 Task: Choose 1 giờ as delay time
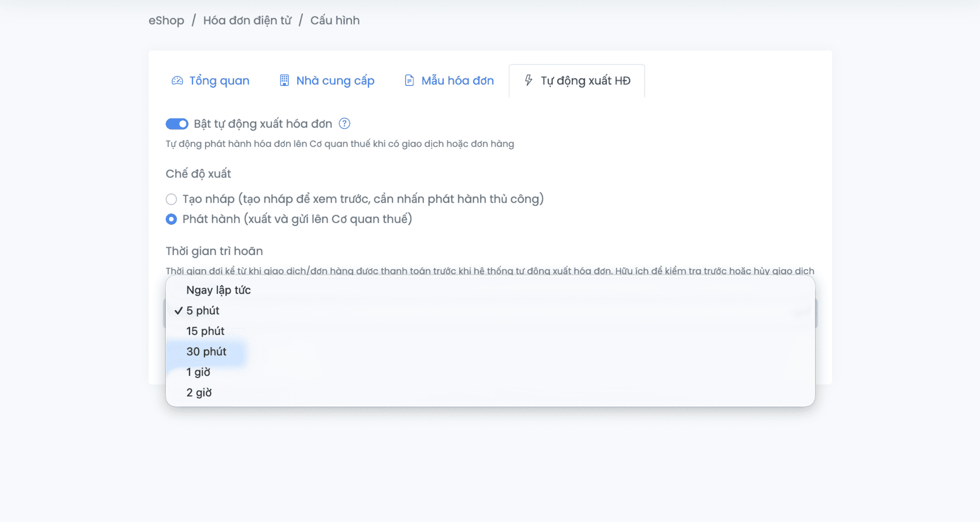pyautogui.click(x=198, y=372)
